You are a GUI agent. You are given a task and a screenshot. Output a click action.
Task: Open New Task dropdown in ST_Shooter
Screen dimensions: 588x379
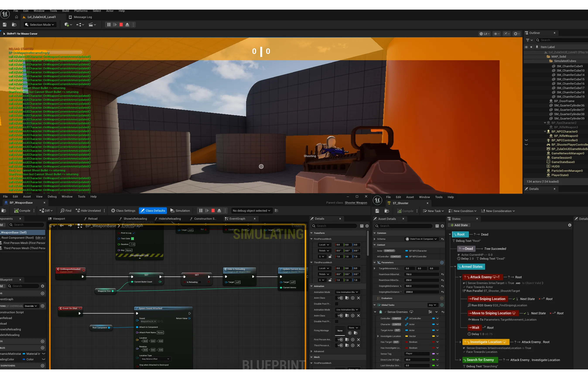pyautogui.click(x=433, y=211)
